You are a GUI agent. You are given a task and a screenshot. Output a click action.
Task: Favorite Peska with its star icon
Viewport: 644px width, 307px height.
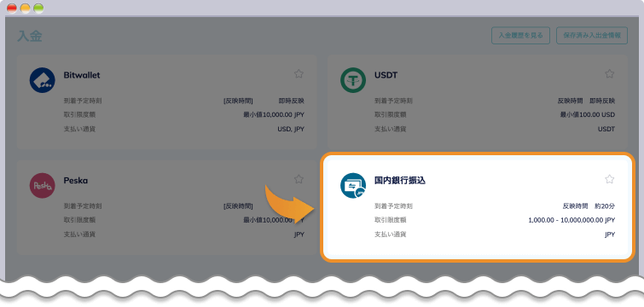pyautogui.click(x=299, y=179)
